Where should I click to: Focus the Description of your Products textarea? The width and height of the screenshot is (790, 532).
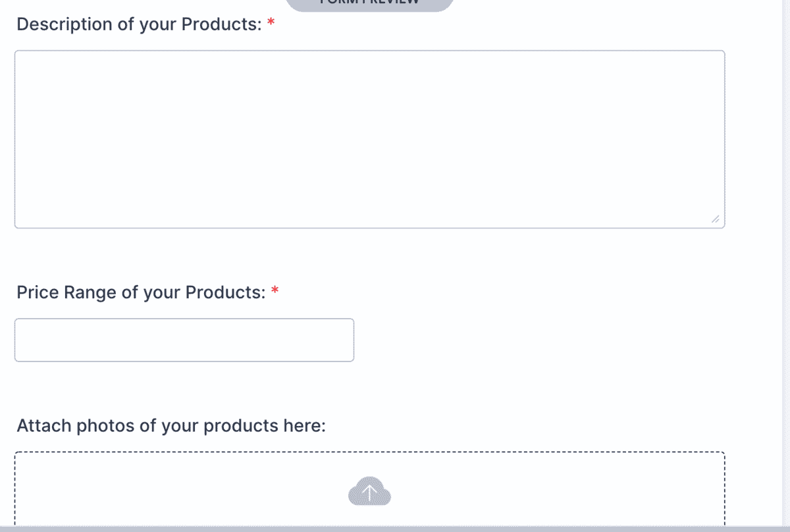[x=369, y=139]
